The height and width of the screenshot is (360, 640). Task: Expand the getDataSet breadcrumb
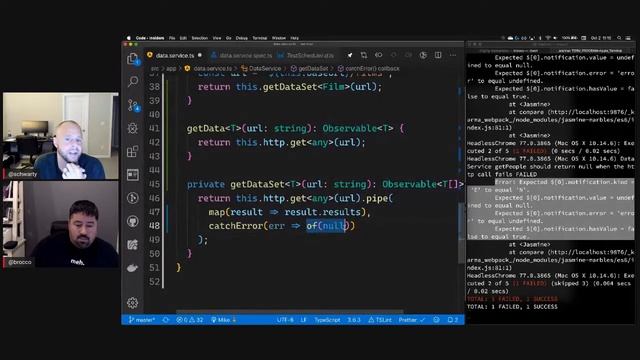(310, 69)
